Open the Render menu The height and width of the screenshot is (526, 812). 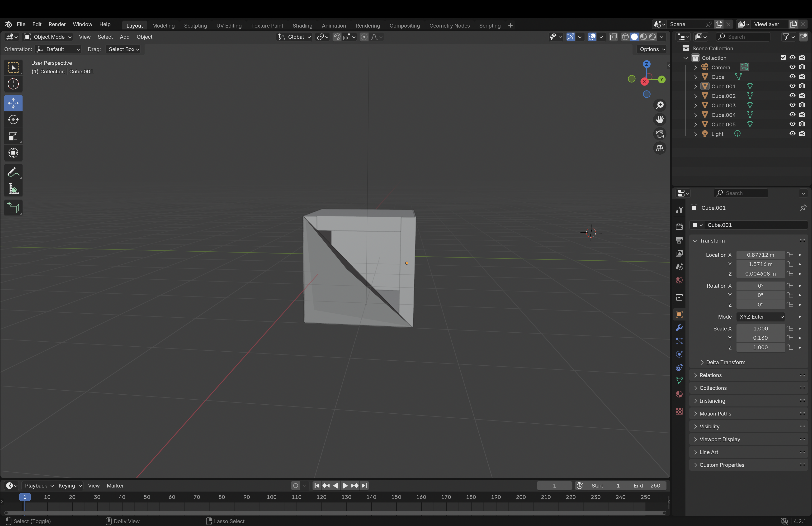click(57, 24)
